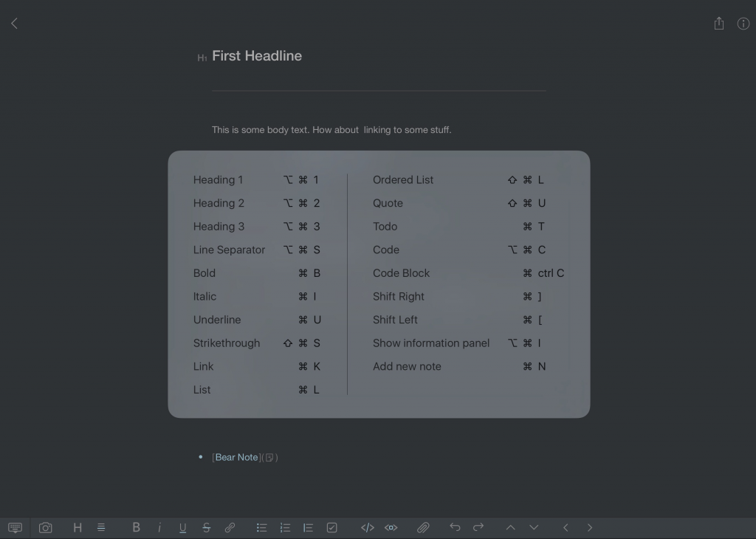Screen dimensions: 756x539
Task: Click the Heading 3 shortcut row
Action: point(256,227)
